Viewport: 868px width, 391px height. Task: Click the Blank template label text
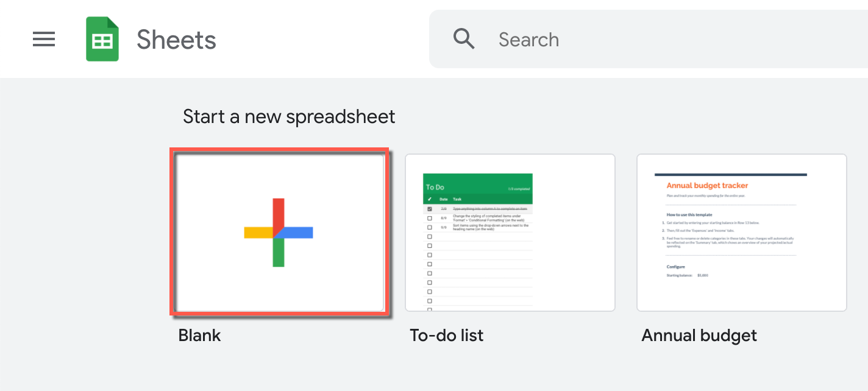click(199, 335)
